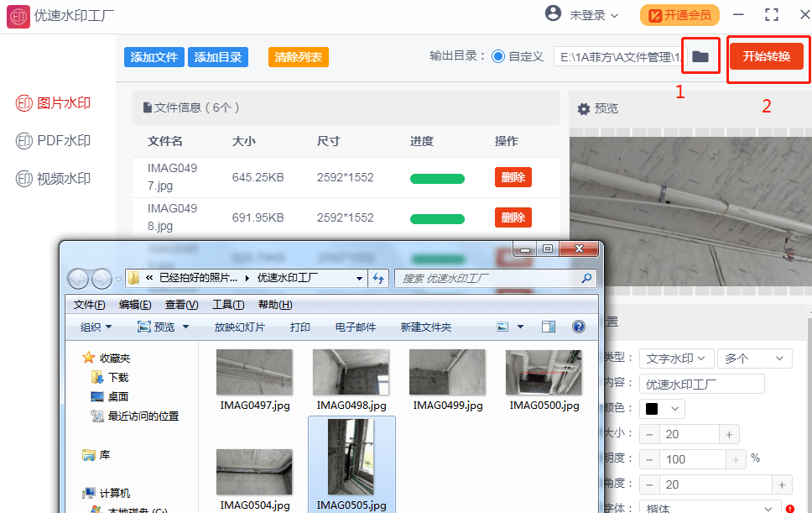The width and height of the screenshot is (812, 513).
Task: Open Explorer help question mark icon
Action: [579, 327]
